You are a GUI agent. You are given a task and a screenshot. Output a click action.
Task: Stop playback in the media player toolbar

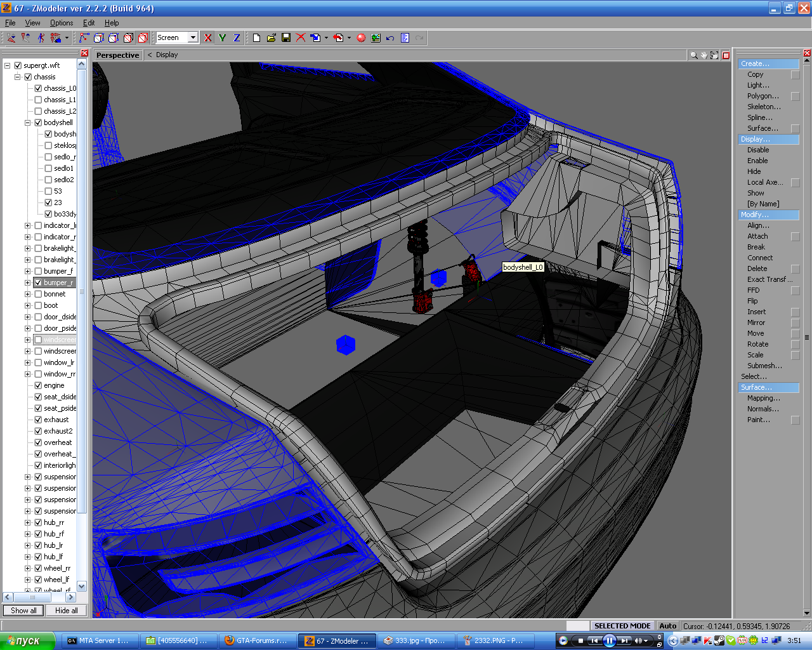580,640
